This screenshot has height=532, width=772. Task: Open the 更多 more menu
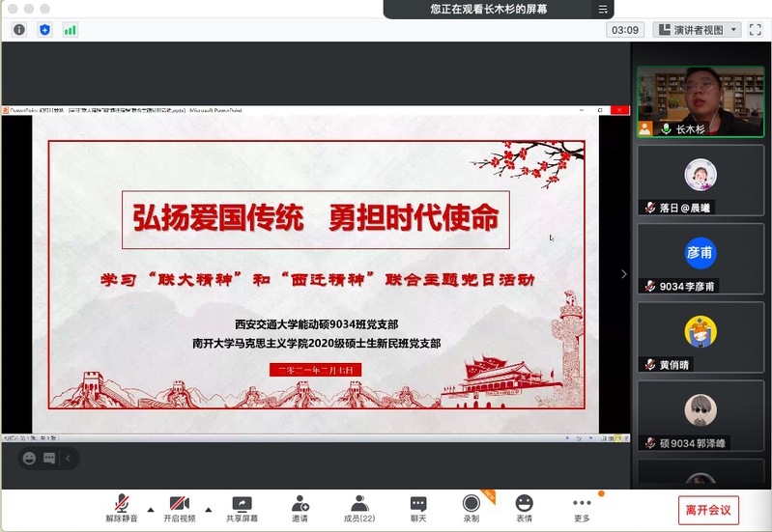coord(582,509)
